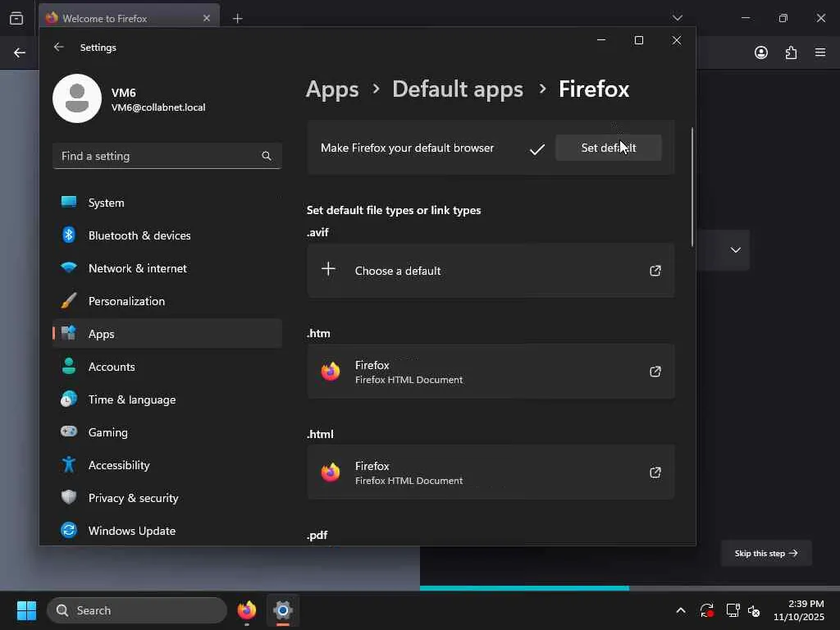Click the plus icon for .avif

[328, 269]
